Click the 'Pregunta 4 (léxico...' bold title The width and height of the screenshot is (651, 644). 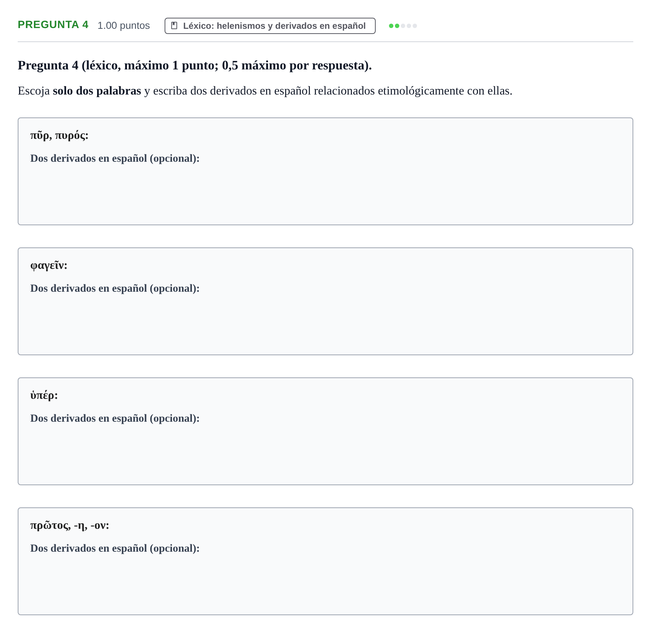coord(195,65)
